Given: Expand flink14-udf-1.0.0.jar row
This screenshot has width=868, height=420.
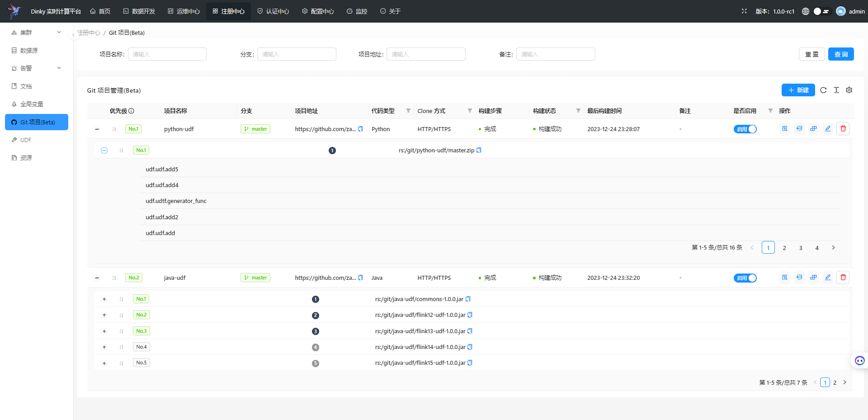Looking at the screenshot, I should coord(104,347).
